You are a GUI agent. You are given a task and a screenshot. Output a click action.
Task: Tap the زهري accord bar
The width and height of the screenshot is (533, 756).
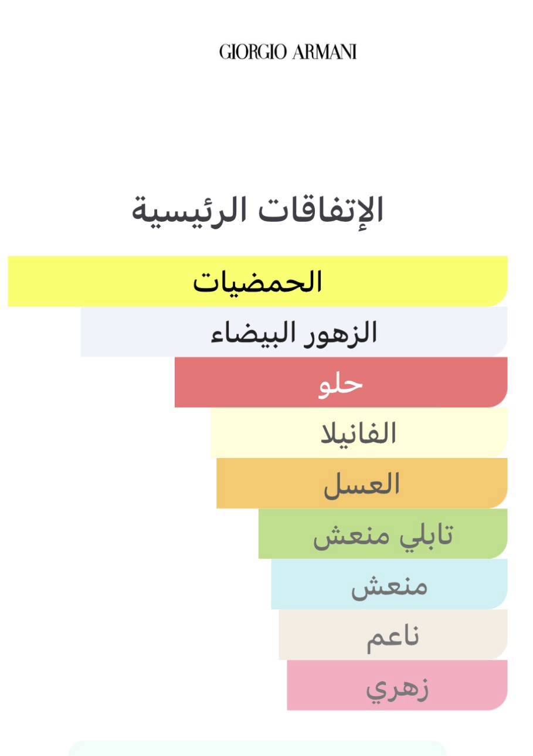click(397, 685)
